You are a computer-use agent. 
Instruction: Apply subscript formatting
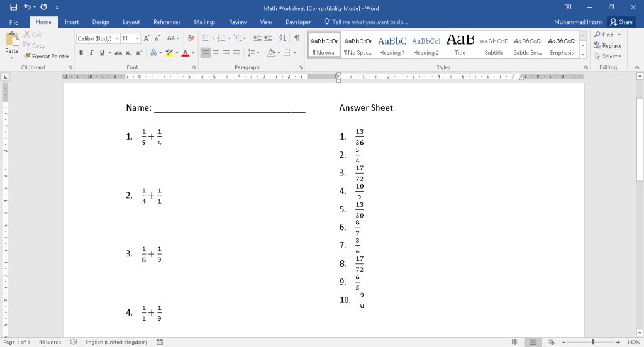pos(128,53)
